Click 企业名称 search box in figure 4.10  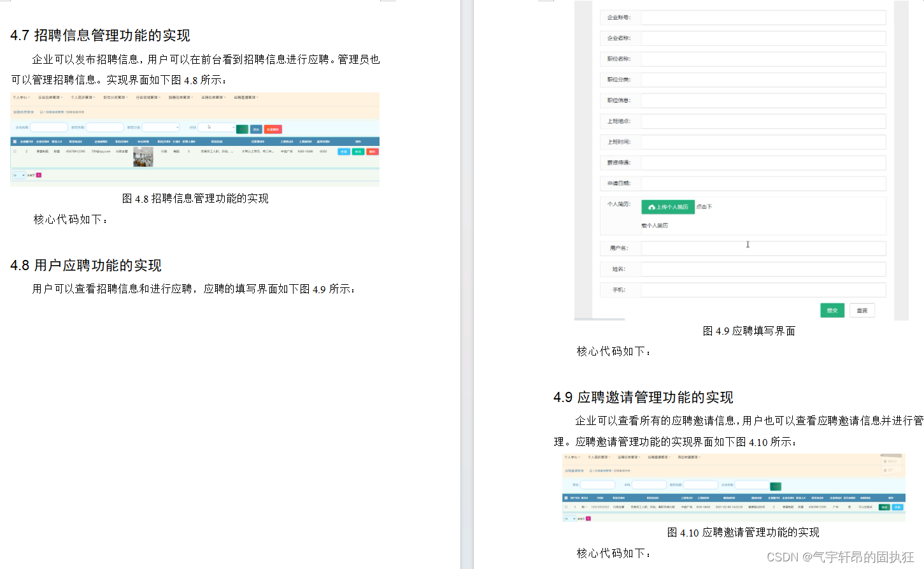tap(752, 485)
